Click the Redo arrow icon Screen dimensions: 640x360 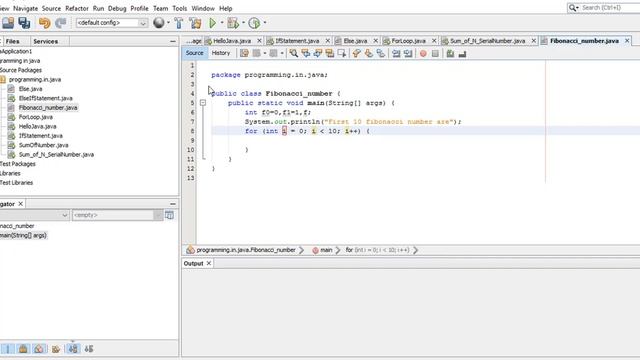[x=60, y=23]
